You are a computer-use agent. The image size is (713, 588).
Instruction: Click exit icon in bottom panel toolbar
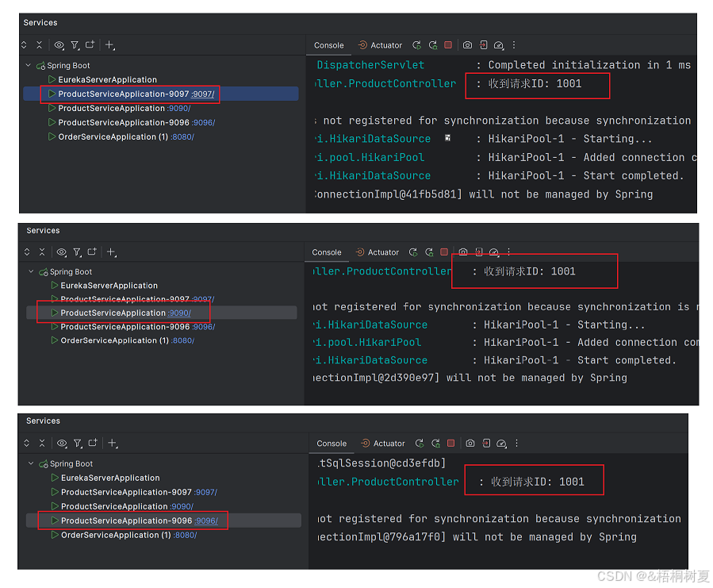point(486,444)
